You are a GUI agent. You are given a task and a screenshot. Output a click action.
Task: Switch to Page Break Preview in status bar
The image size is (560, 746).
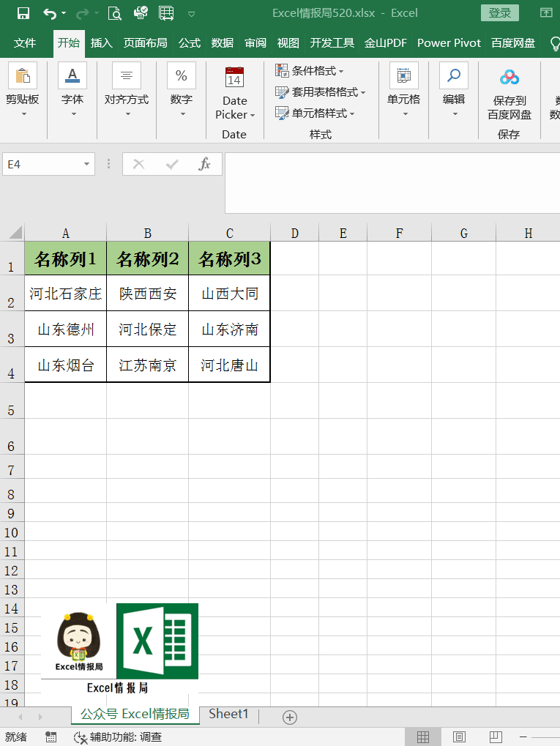[496, 737]
